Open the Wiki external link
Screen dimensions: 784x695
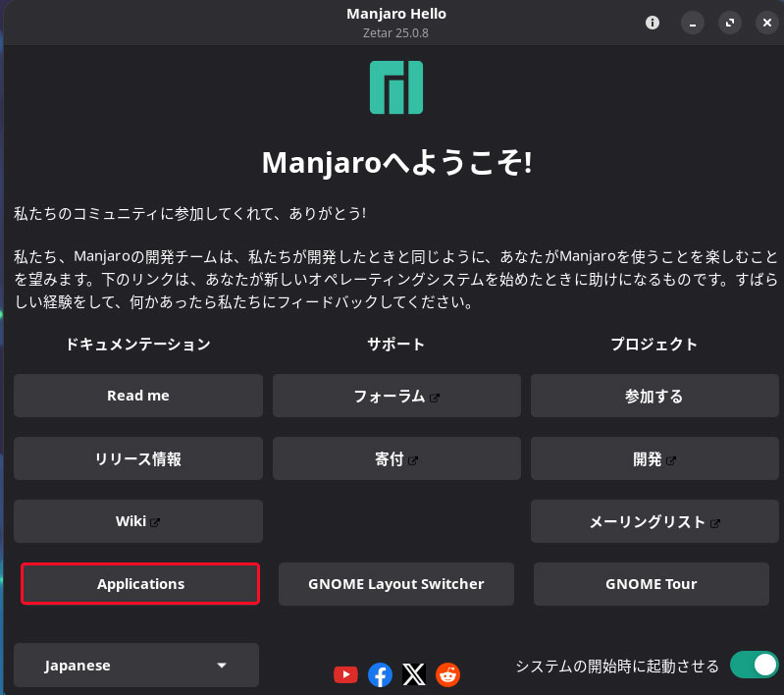[x=138, y=521]
